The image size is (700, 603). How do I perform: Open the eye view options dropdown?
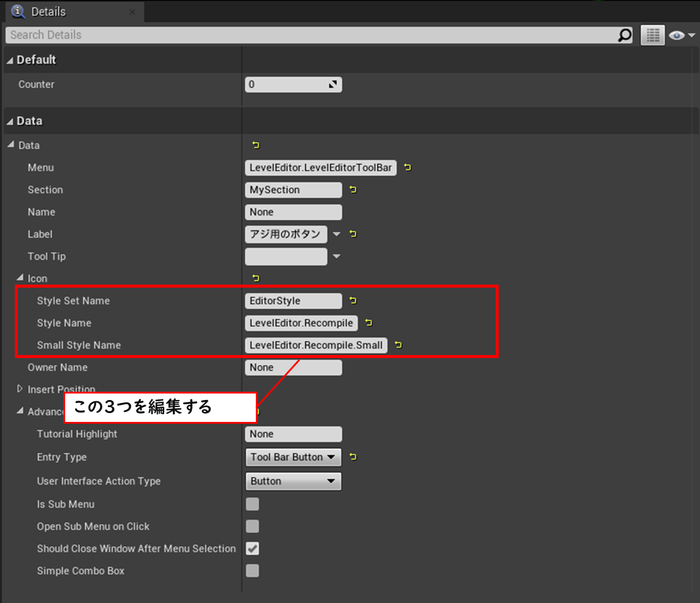[x=682, y=36]
